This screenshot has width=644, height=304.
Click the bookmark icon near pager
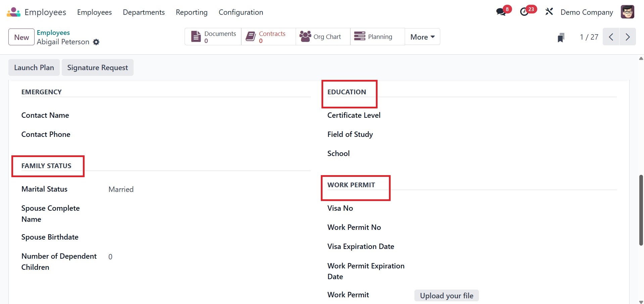561,37
